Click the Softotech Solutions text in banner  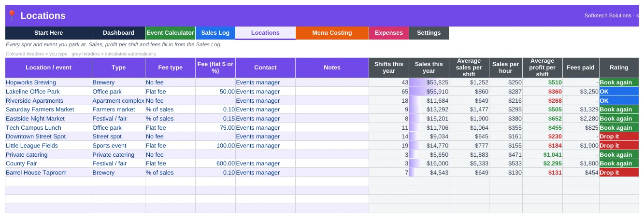pyautogui.click(x=608, y=15)
